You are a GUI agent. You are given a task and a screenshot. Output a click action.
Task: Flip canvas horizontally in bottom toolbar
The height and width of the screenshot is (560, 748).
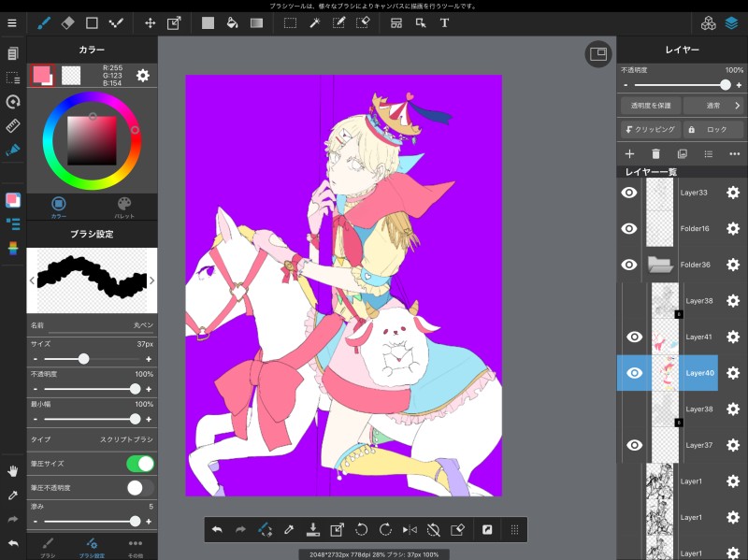point(410,529)
